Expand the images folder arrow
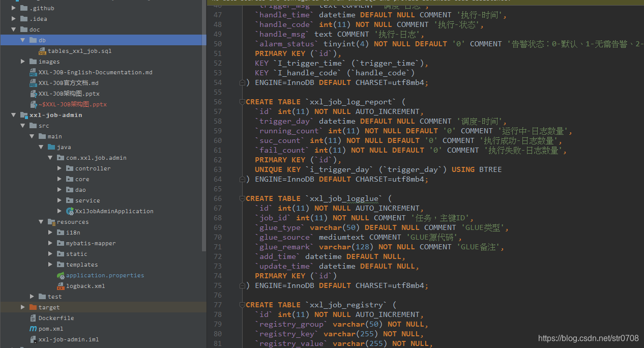The width and height of the screenshot is (644, 348). (x=23, y=62)
